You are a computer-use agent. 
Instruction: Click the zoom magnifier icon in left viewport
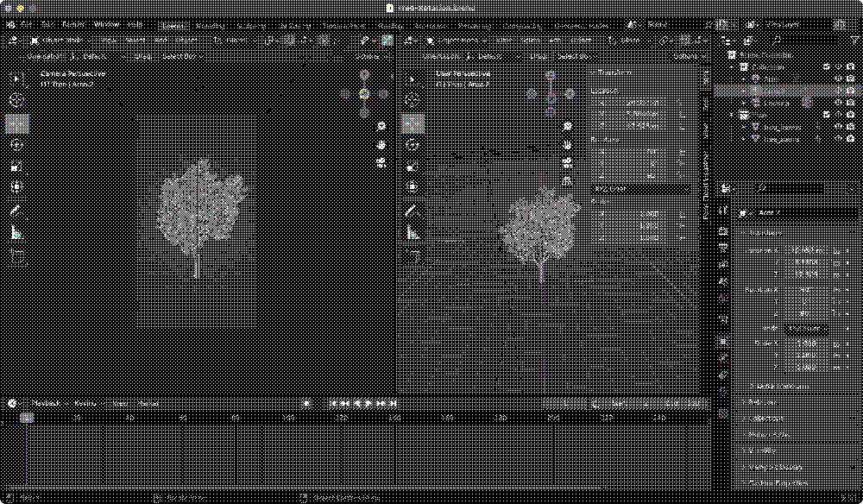coord(381,125)
